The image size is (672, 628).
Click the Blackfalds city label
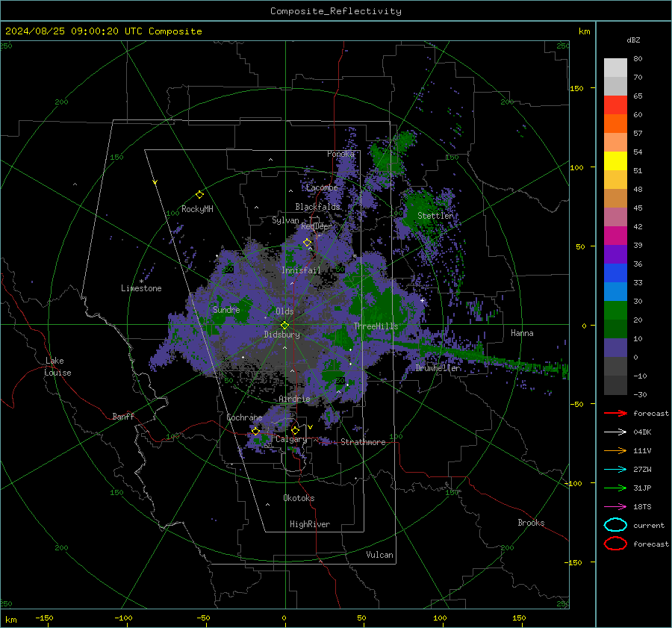(317, 207)
